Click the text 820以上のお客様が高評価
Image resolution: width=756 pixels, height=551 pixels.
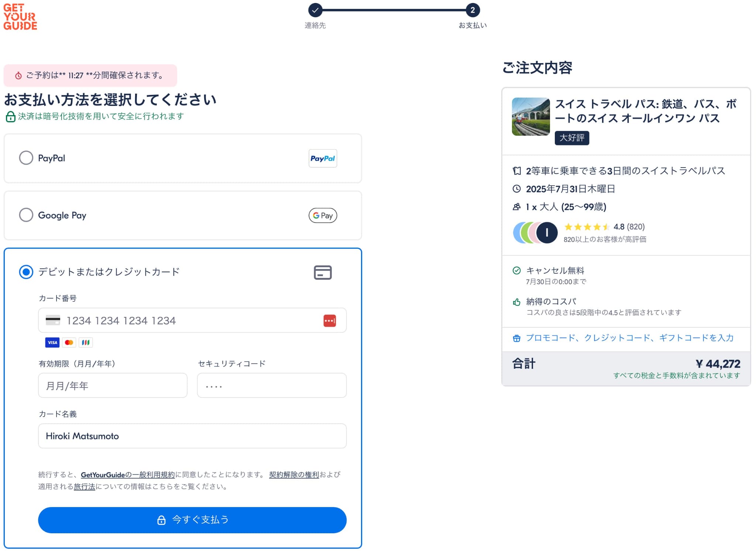(605, 239)
